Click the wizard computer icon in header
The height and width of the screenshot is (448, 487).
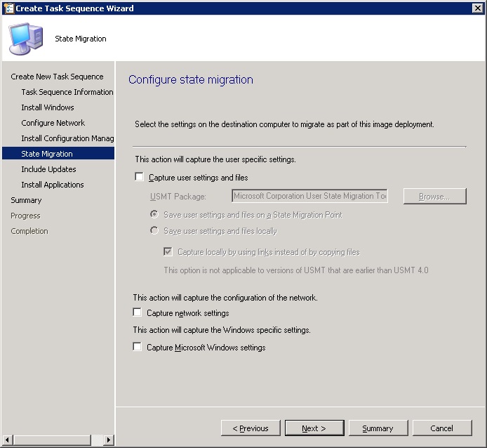coord(25,39)
